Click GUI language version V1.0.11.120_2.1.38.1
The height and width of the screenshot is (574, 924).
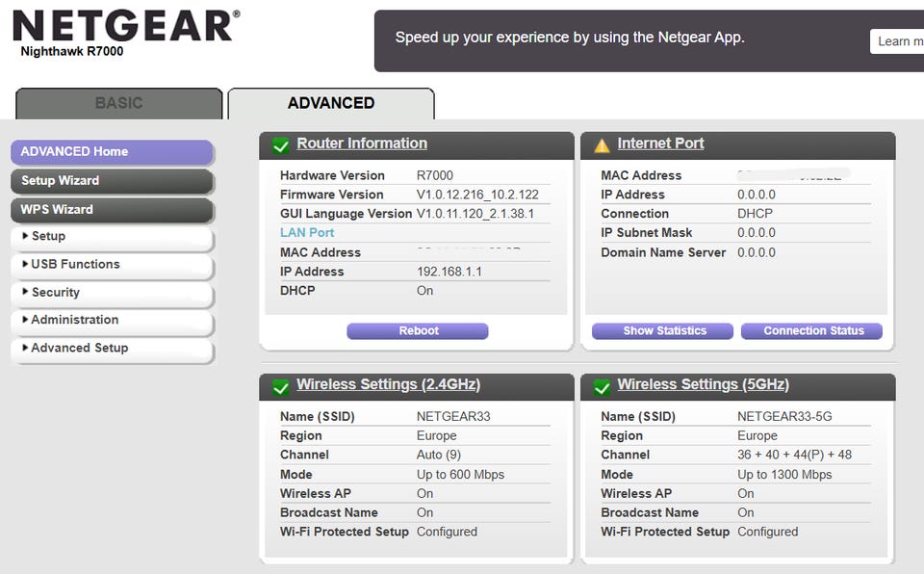point(475,214)
